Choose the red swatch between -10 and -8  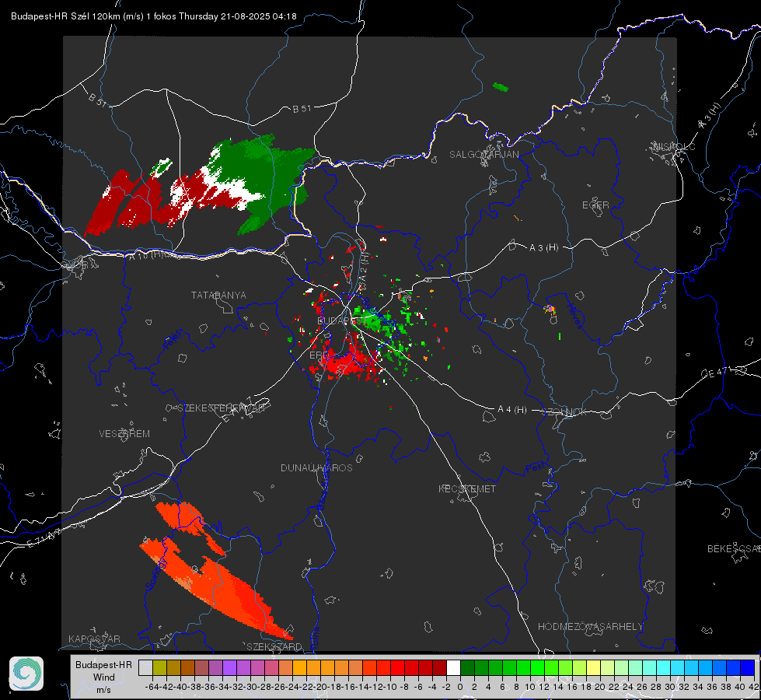(397, 667)
